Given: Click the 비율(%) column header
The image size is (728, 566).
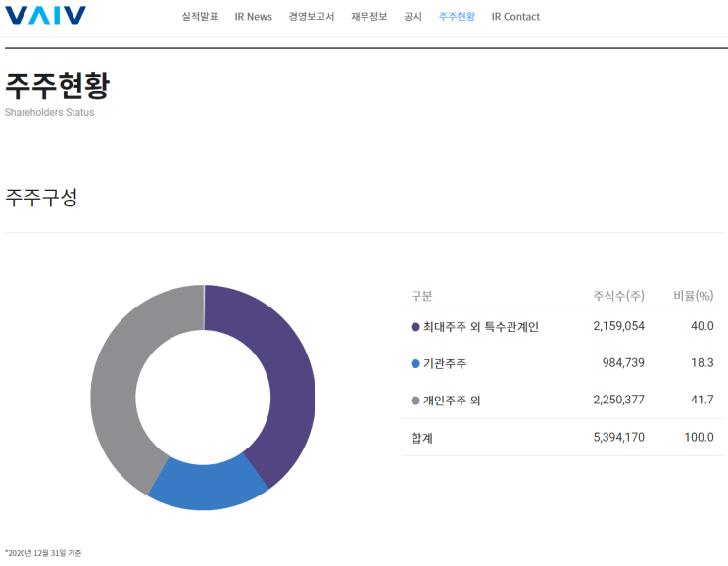Looking at the screenshot, I should pyautogui.click(x=693, y=296).
